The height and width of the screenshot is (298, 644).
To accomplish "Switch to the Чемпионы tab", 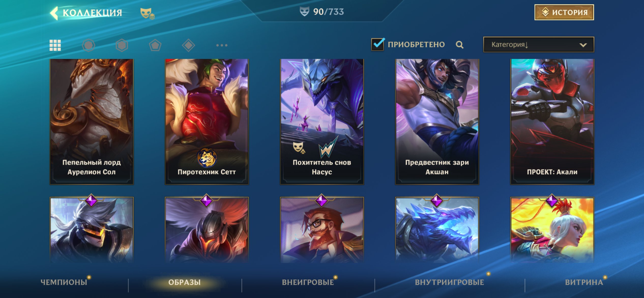I will pyautogui.click(x=64, y=282).
